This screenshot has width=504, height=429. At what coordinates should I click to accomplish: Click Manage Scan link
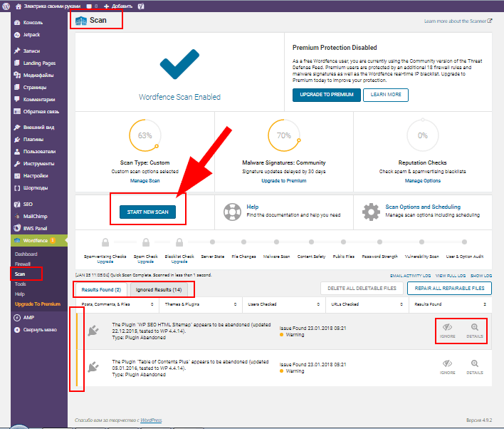145,181
